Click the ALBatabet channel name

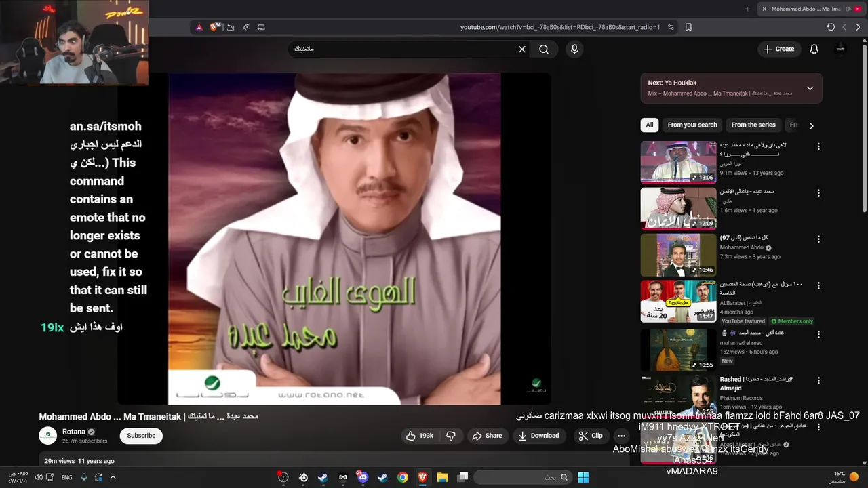pos(741,303)
